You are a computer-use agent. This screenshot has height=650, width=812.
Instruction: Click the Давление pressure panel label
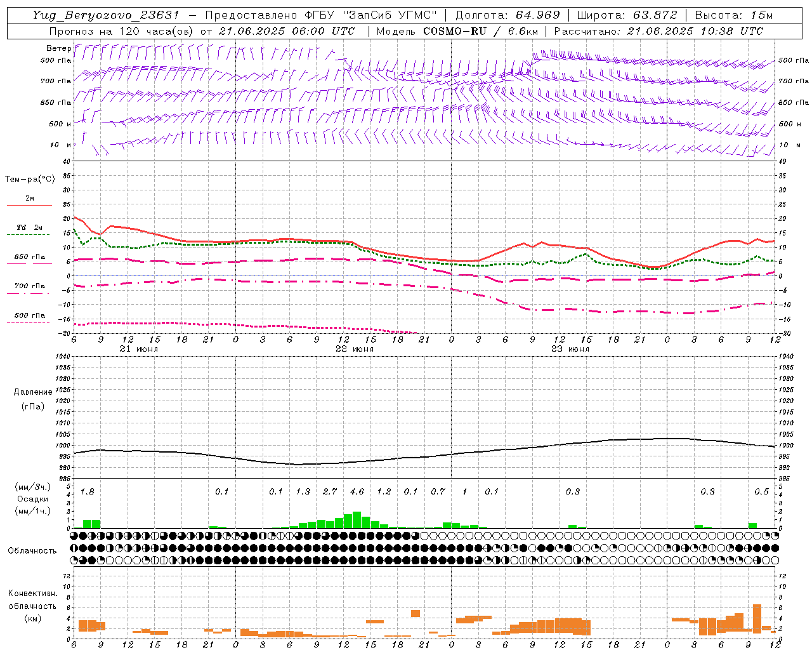[x=33, y=392]
